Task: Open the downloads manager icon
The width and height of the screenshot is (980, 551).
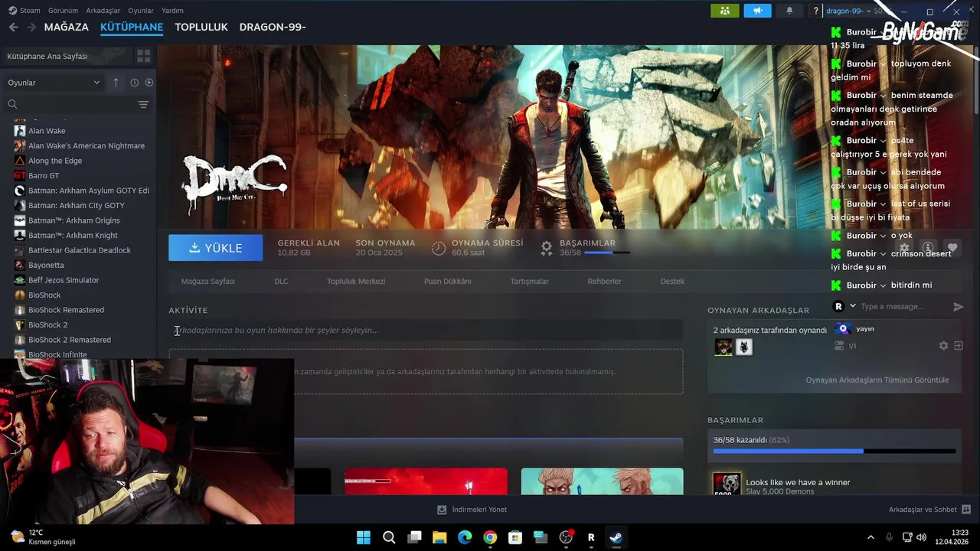Action: pos(442,510)
